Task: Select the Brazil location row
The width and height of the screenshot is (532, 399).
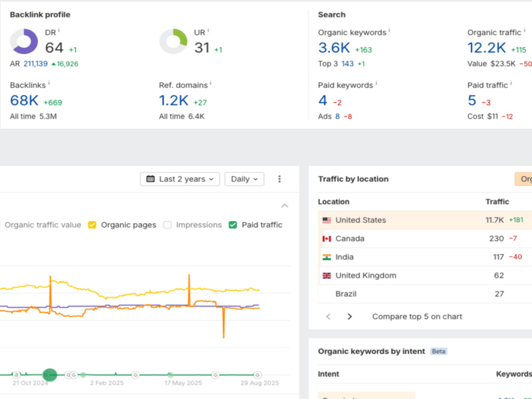Action: point(425,294)
